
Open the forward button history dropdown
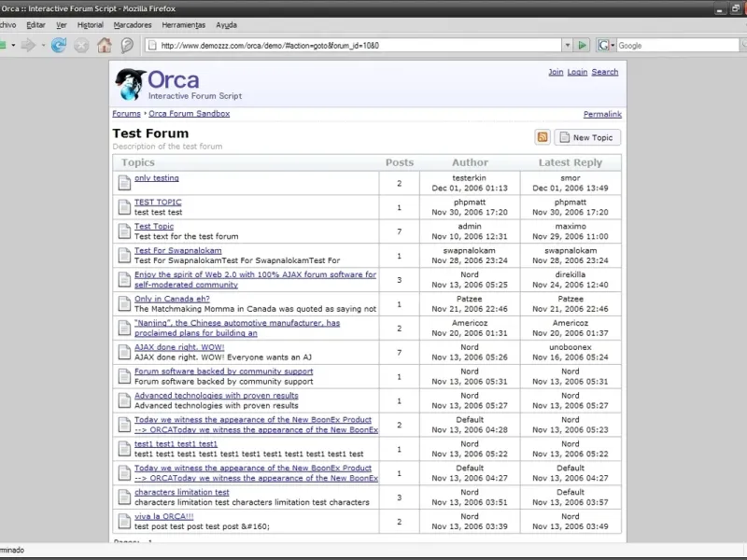click(x=43, y=45)
